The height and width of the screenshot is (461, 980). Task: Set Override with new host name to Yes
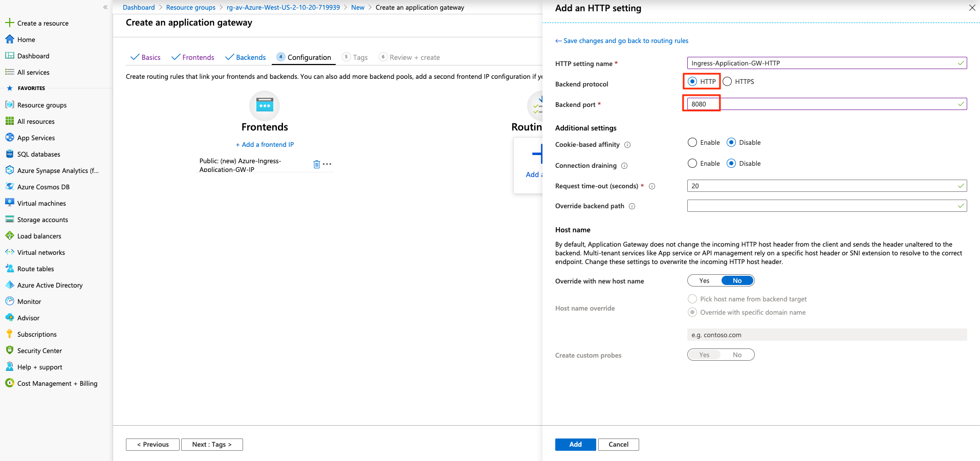pos(703,280)
